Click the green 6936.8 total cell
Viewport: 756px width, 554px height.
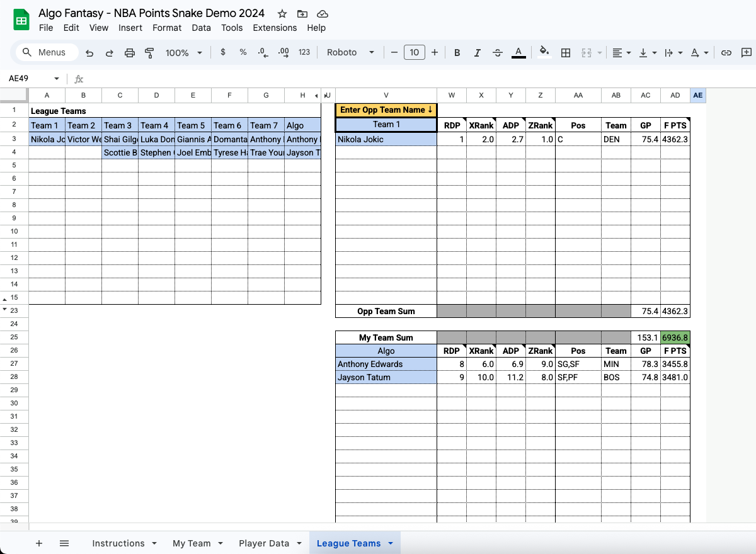(x=675, y=337)
